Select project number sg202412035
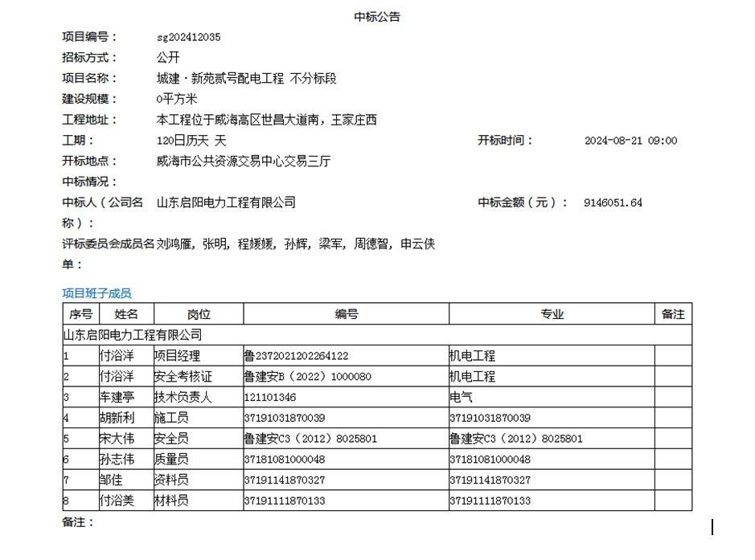755x560 pixels. pyautogui.click(x=188, y=37)
